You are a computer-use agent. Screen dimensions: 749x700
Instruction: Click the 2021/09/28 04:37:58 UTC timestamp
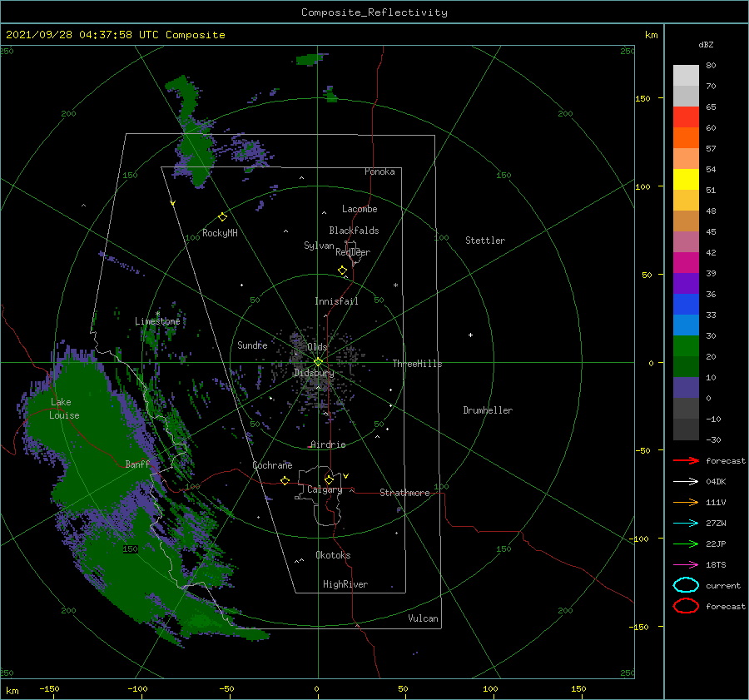[69, 35]
